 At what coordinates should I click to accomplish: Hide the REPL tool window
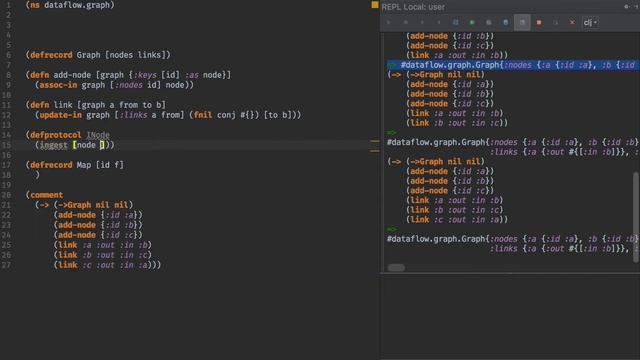(x=637, y=7)
